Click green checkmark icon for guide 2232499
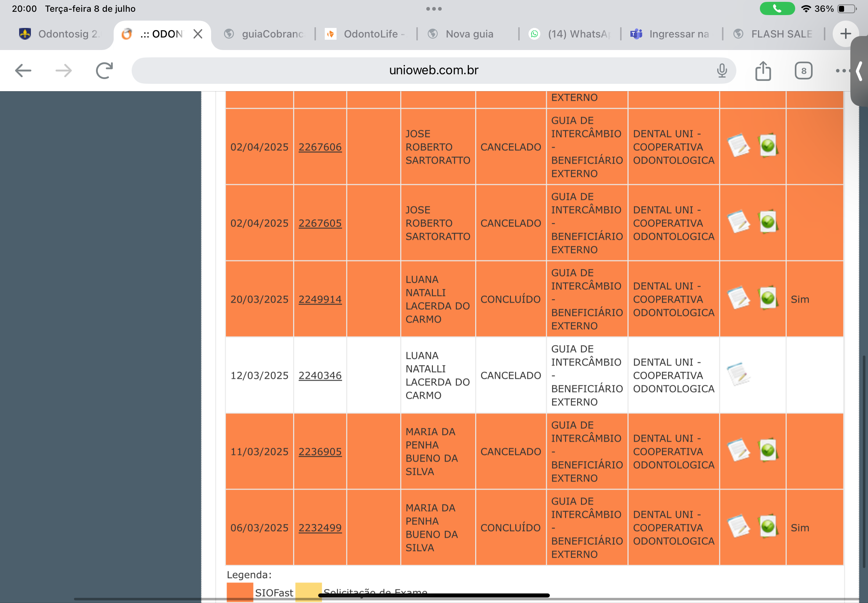 tap(768, 526)
